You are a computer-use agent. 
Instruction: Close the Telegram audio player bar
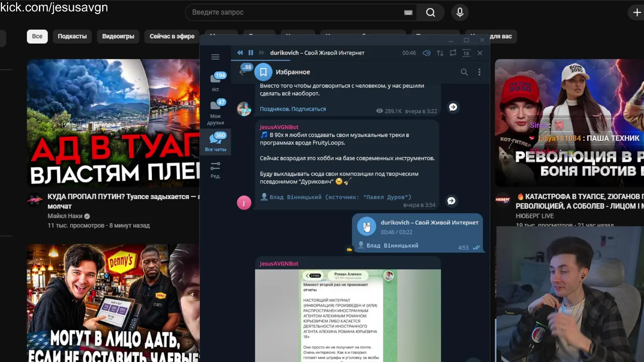[x=480, y=53]
